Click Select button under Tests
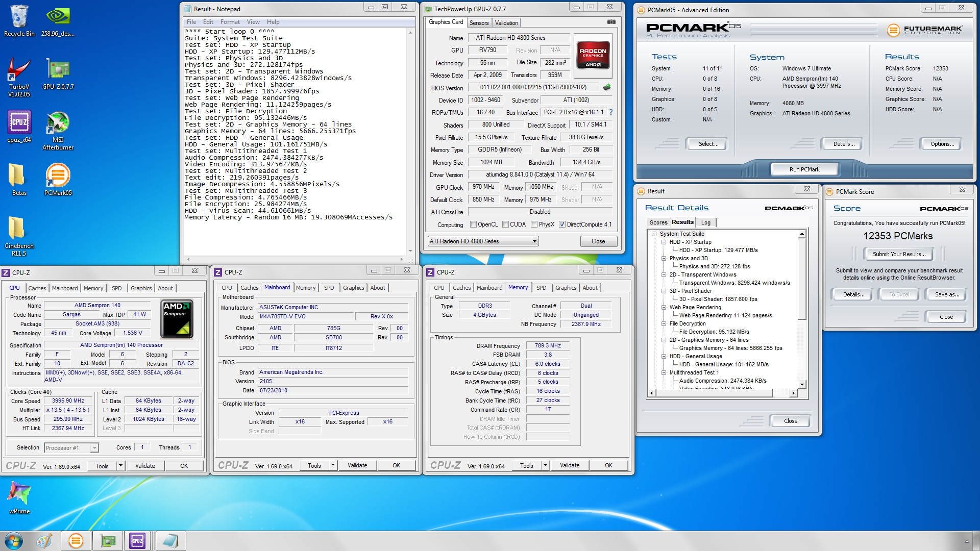Viewport: 980px width, 551px height. 708,144
